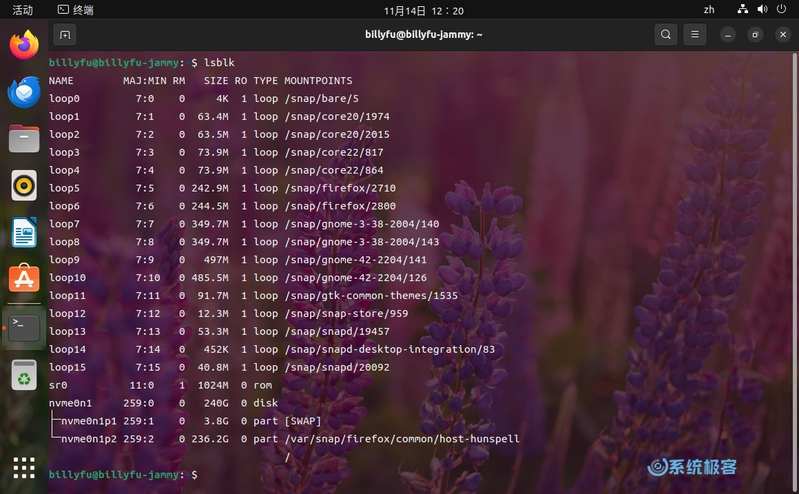
Task: Open the power system menu
Action: click(781, 9)
